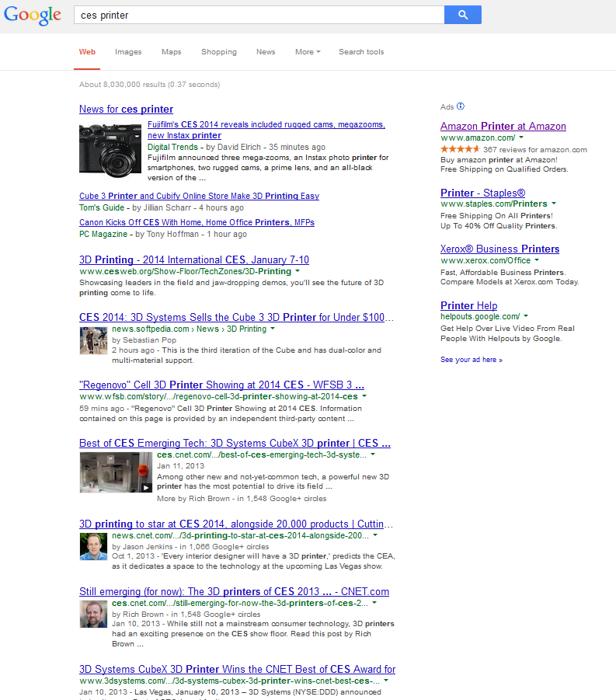
Task: Expand www.xerox.com/Office ad dropdown arrow
Action: (537, 259)
